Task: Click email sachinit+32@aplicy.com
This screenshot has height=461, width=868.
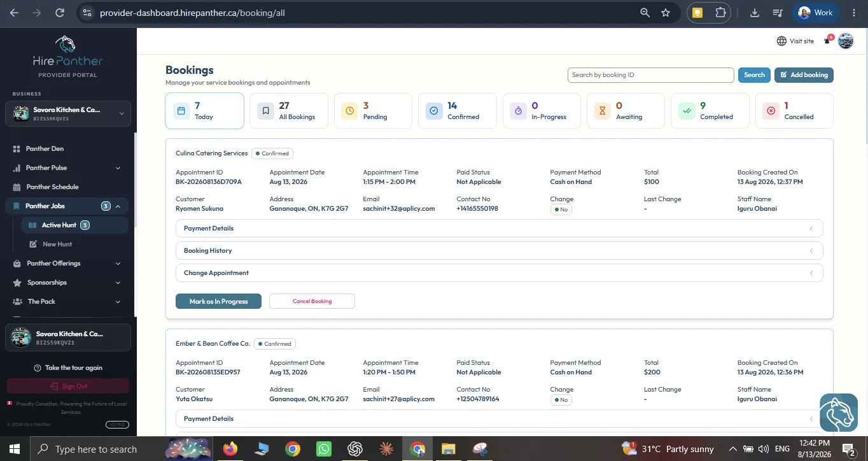Action: point(399,209)
